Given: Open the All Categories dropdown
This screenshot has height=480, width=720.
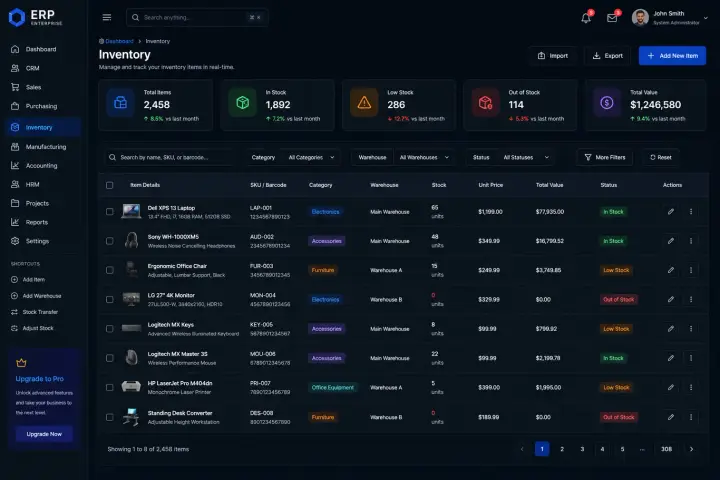Looking at the screenshot, I should 311,158.
